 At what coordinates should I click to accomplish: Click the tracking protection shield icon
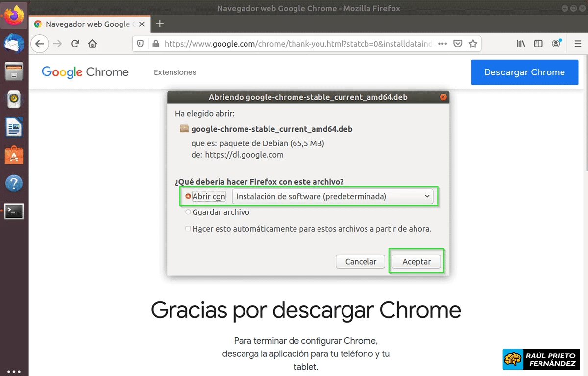coord(140,44)
